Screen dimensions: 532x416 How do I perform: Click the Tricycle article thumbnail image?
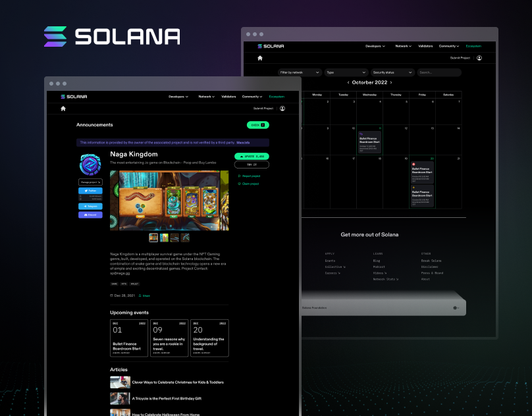[x=120, y=398]
